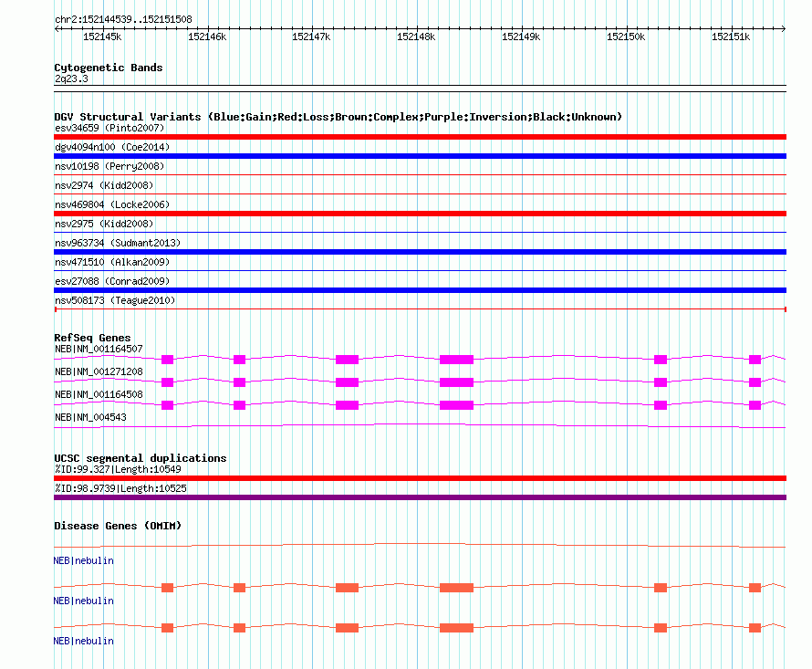Click the 152150k ruler tick label

626,37
